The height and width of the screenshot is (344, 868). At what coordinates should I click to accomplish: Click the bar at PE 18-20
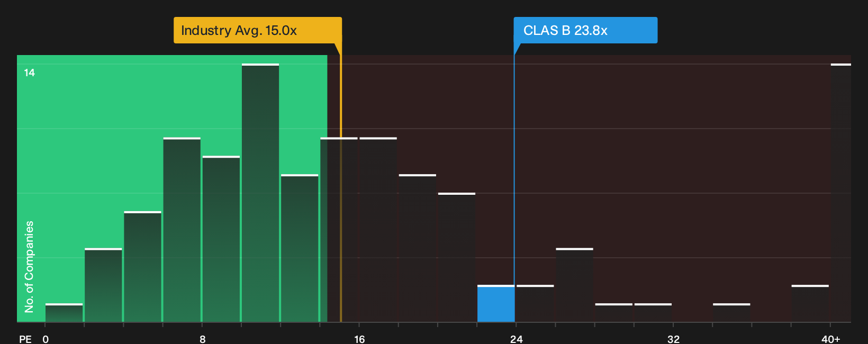tap(418, 248)
